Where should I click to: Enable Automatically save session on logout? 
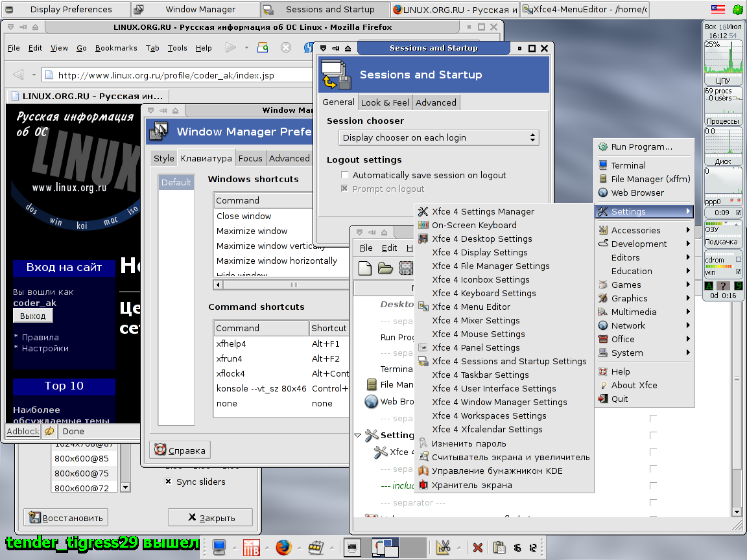[x=345, y=175]
